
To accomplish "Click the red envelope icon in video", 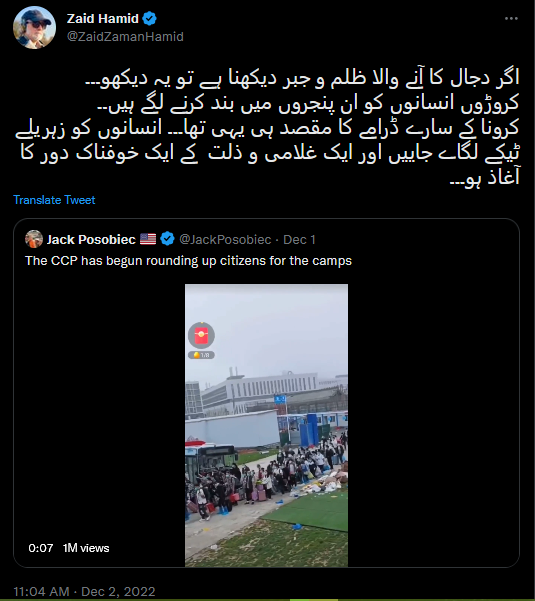I will coord(201,335).
